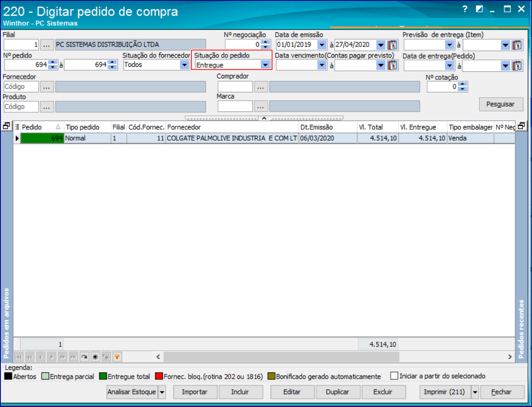Sort grid by Fornecedor column header
The width and height of the screenshot is (532, 407).
232,127
